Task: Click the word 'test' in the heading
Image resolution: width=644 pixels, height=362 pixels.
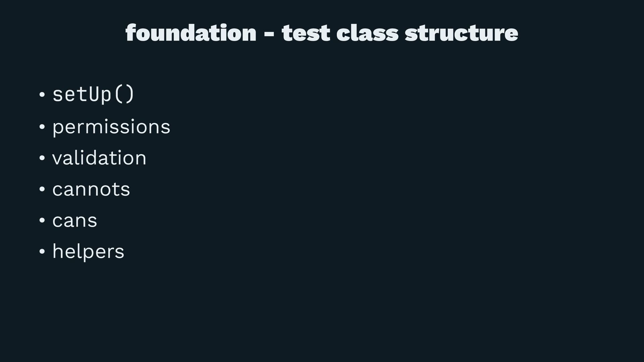Action: pos(306,34)
